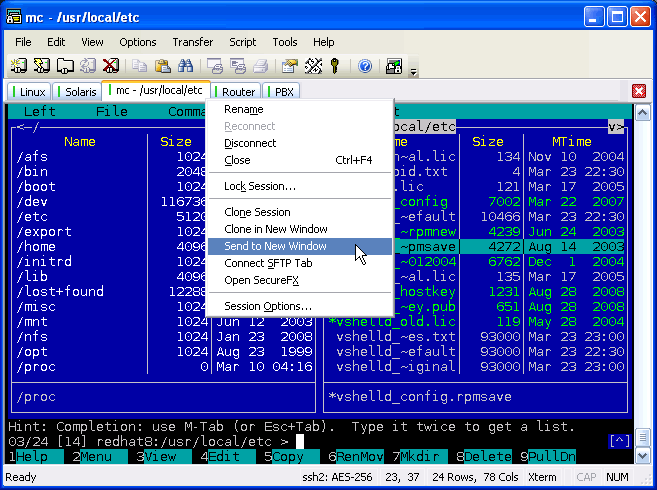This screenshot has height=490, width=657.
Task: Select the mc - /usr/local/etc tab
Action: [x=156, y=90]
